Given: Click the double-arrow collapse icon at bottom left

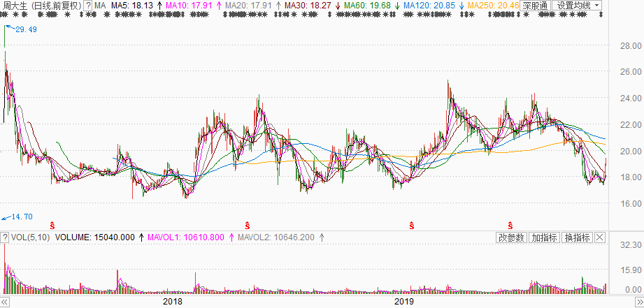Looking at the screenshot, I should tap(5, 302).
